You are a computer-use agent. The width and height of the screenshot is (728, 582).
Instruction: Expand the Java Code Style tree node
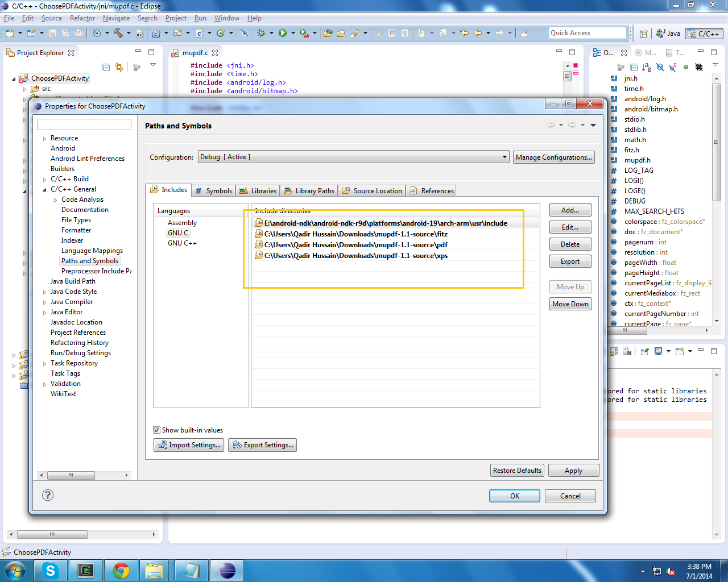click(x=45, y=292)
